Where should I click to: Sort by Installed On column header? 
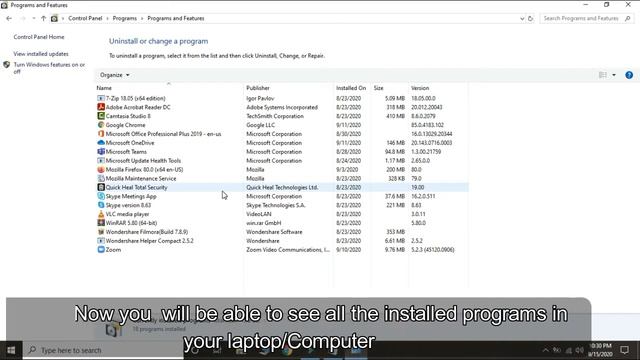click(x=351, y=88)
